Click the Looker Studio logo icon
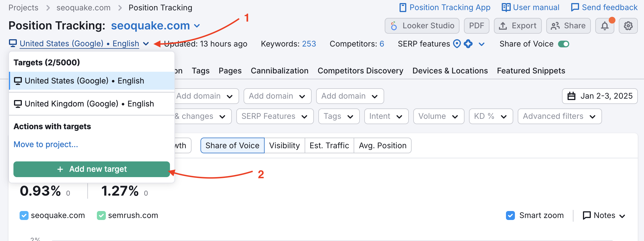644x241 pixels. [394, 26]
